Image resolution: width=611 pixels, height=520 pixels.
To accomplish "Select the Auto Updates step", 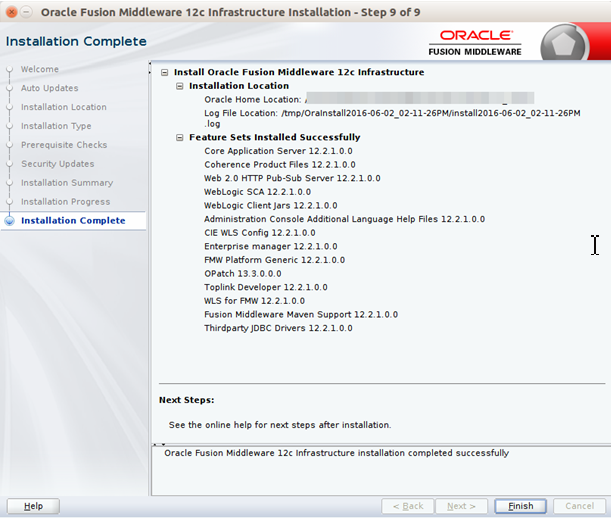I will pyautogui.click(x=49, y=88).
